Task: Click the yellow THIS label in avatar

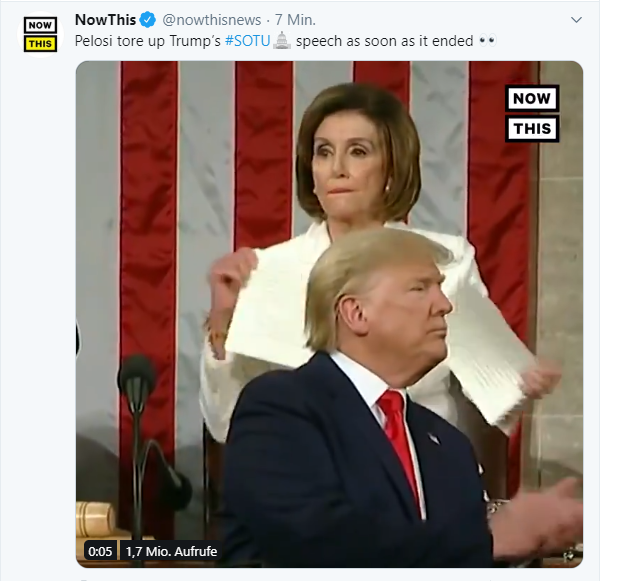Action: 40,44
